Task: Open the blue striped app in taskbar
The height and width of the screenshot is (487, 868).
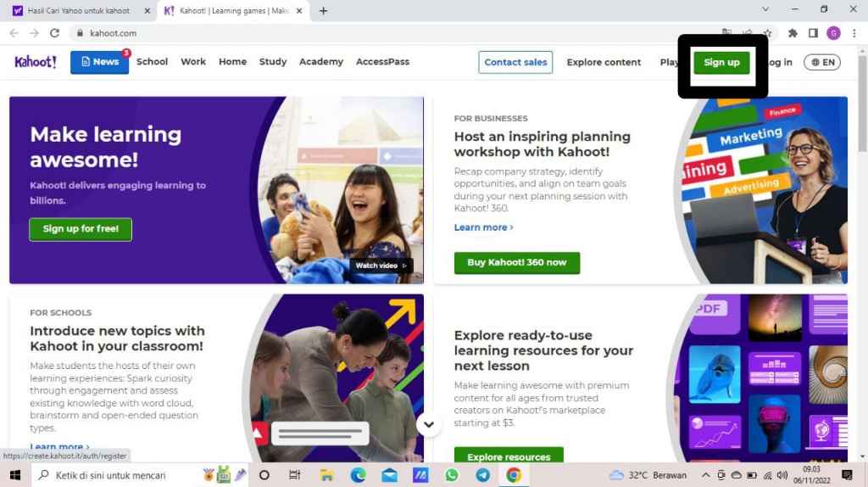Action: [x=420, y=475]
